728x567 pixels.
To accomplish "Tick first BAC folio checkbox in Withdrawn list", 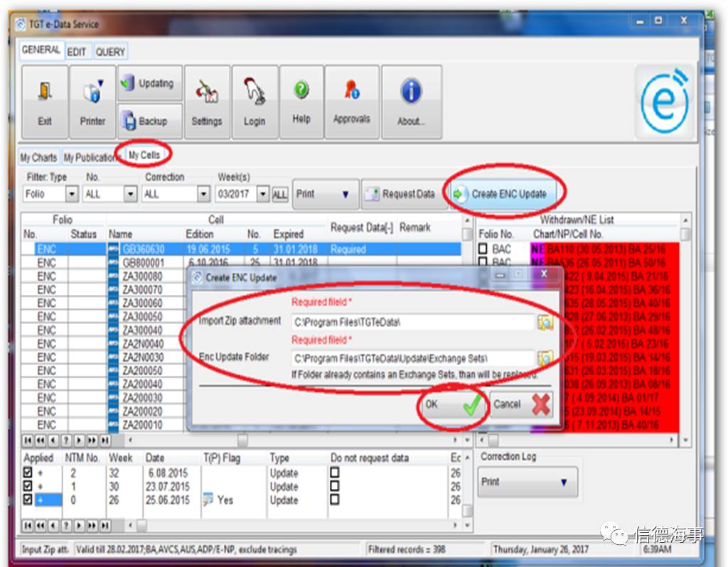I will click(x=483, y=249).
